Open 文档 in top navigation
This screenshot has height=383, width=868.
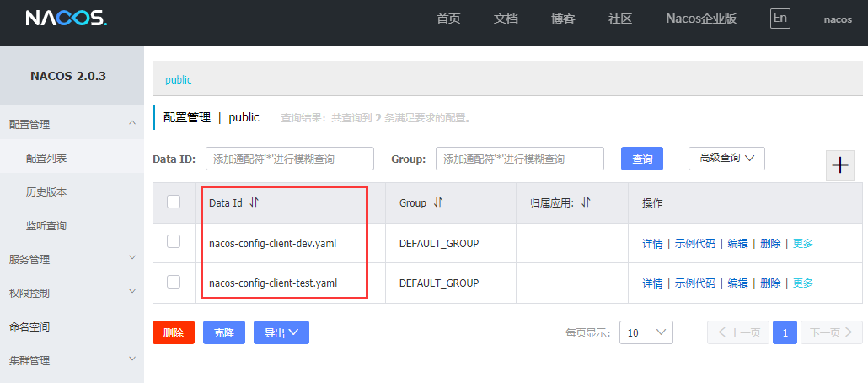coord(506,19)
